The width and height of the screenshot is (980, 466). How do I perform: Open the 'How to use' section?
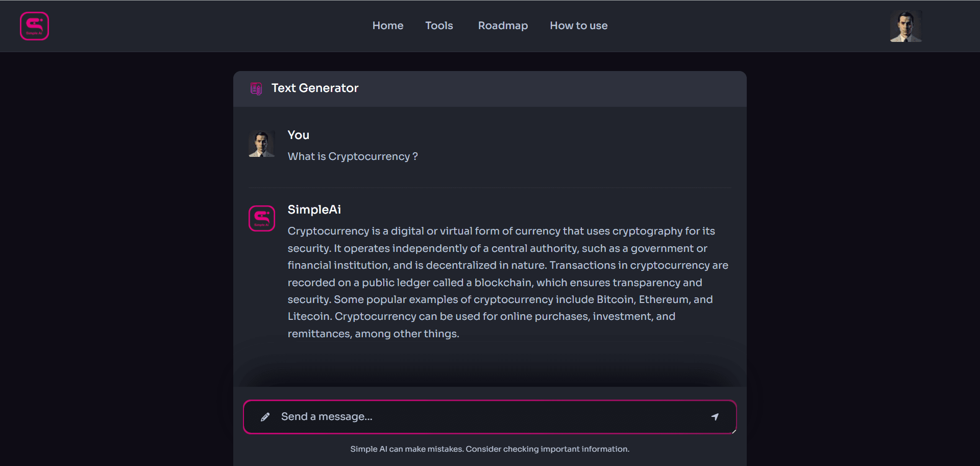click(578, 26)
